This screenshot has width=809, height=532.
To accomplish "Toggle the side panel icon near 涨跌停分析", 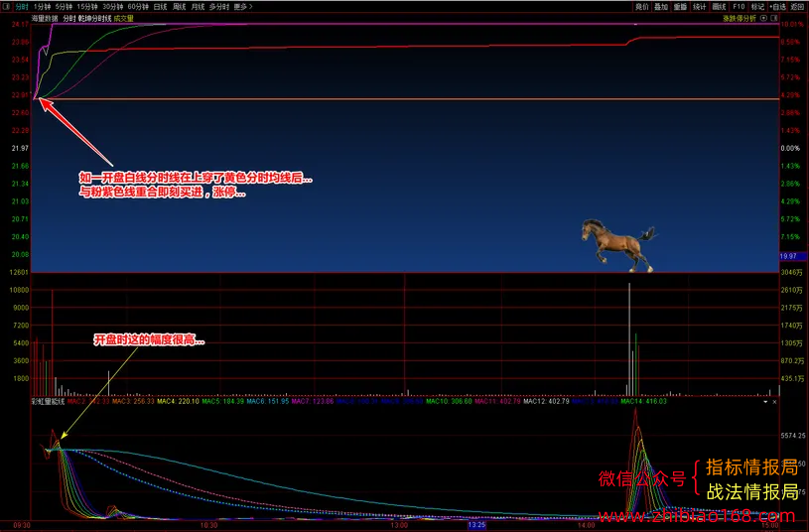I will tap(774, 18).
